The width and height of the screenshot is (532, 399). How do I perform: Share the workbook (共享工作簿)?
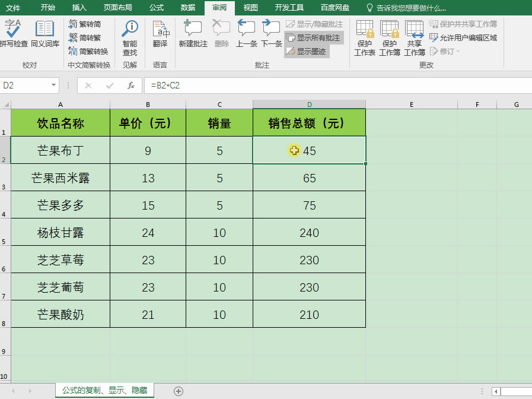[x=414, y=37]
